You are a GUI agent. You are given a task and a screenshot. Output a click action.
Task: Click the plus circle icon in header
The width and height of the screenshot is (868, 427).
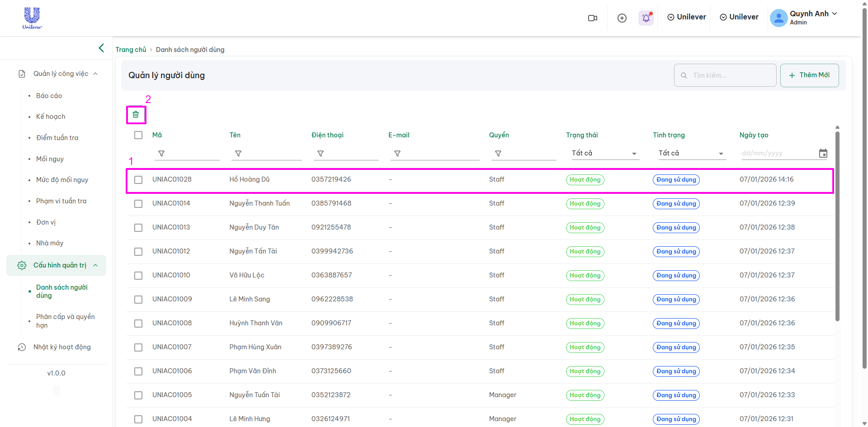point(622,18)
